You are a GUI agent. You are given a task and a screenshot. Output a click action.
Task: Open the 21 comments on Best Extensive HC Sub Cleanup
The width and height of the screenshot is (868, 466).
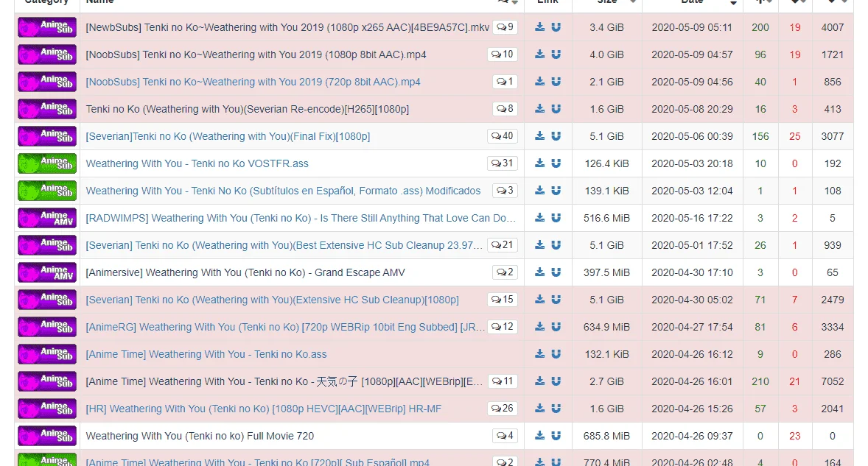[502, 244]
